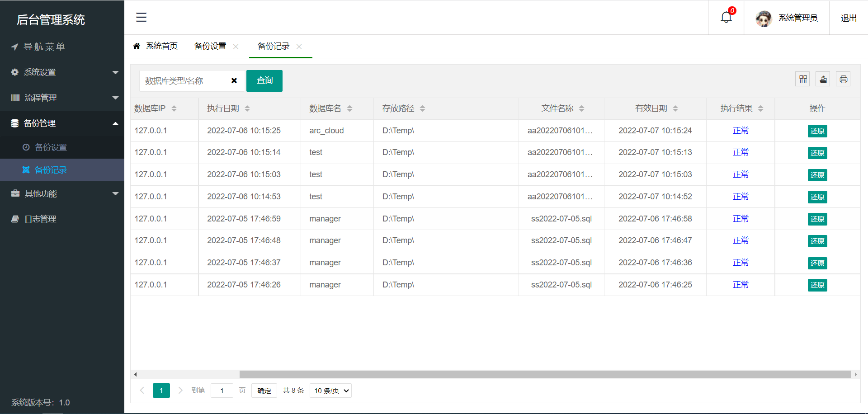Restore the arc_cloud backup via 还原 button
This screenshot has height=414, width=868.
click(x=817, y=131)
